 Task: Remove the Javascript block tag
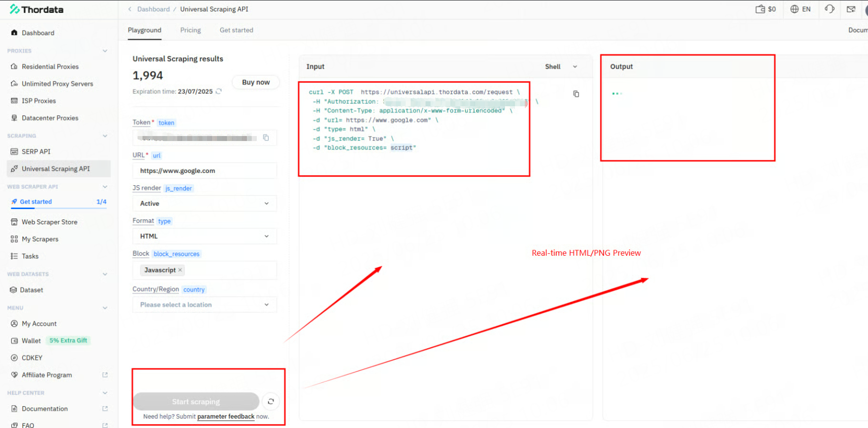point(180,270)
